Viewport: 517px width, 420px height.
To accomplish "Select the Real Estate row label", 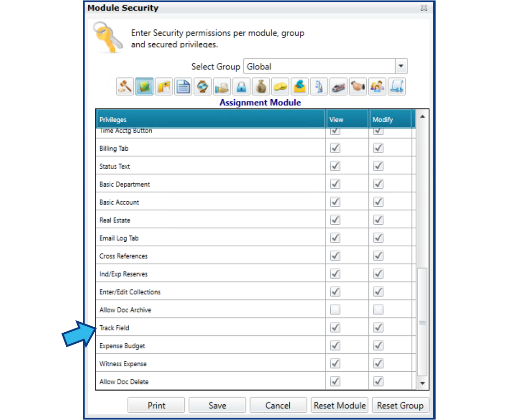I will [x=115, y=221].
